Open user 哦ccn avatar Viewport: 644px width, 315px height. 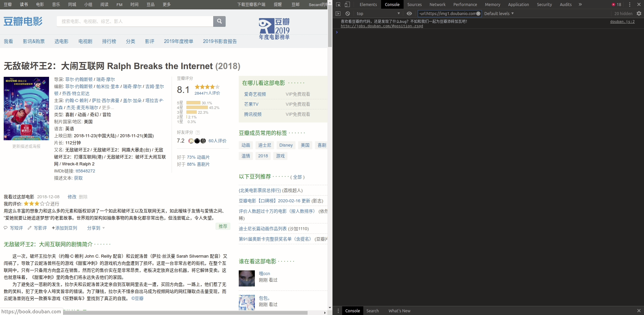pos(247,278)
